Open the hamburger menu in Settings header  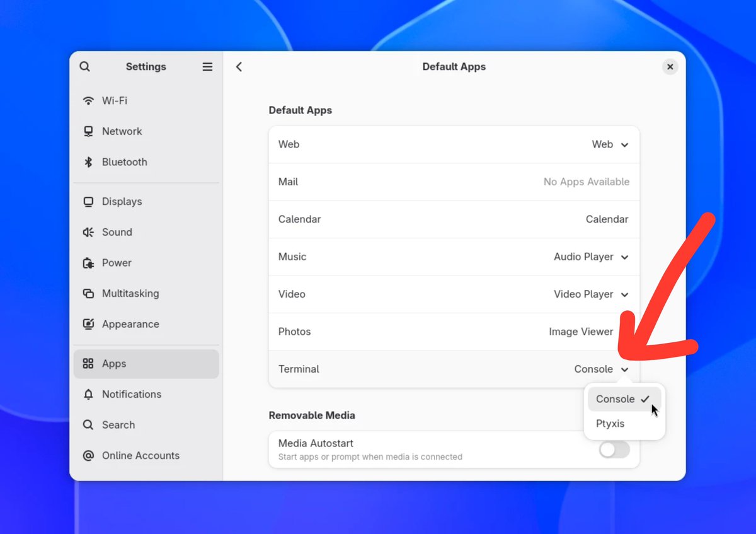point(207,67)
